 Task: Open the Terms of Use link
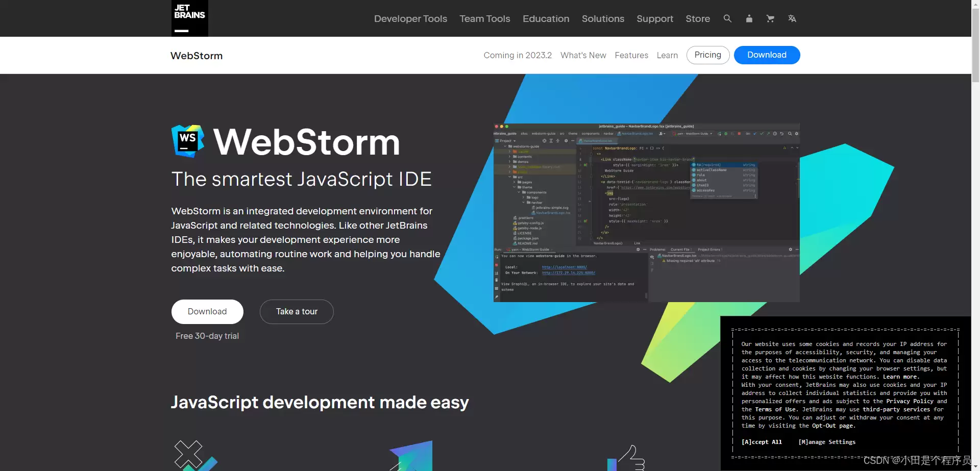tap(776, 409)
